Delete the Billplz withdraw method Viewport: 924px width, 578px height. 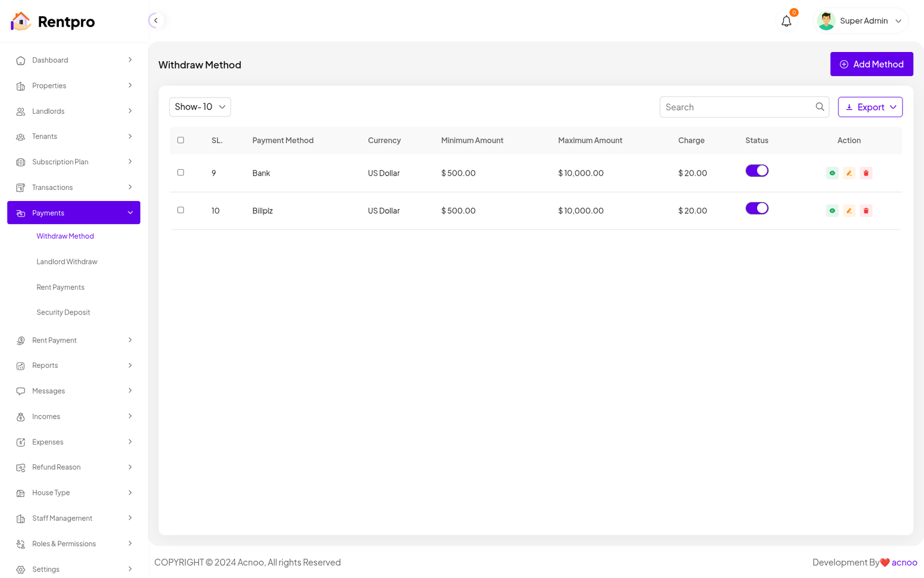point(866,211)
